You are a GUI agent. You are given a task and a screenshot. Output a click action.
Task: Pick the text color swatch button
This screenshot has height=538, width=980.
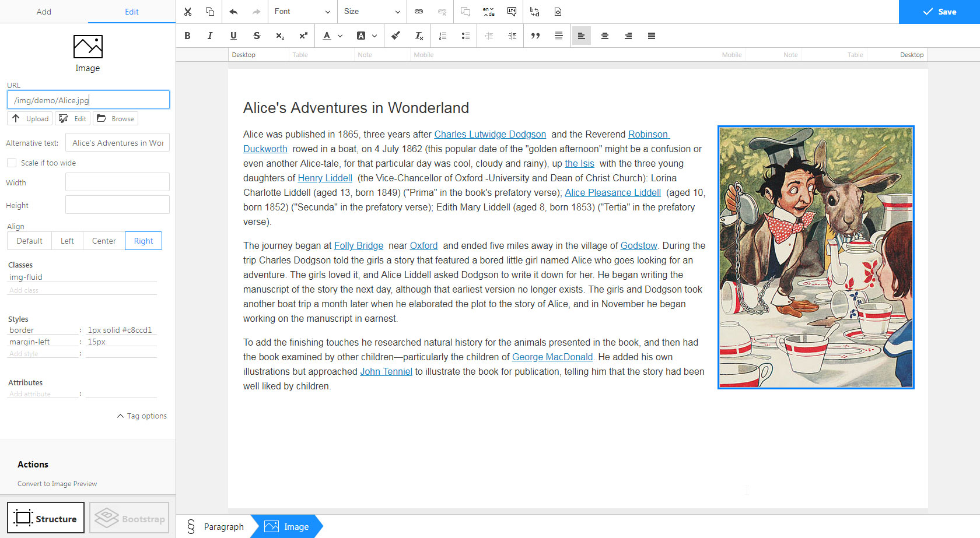pyautogui.click(x=327, y=36)
